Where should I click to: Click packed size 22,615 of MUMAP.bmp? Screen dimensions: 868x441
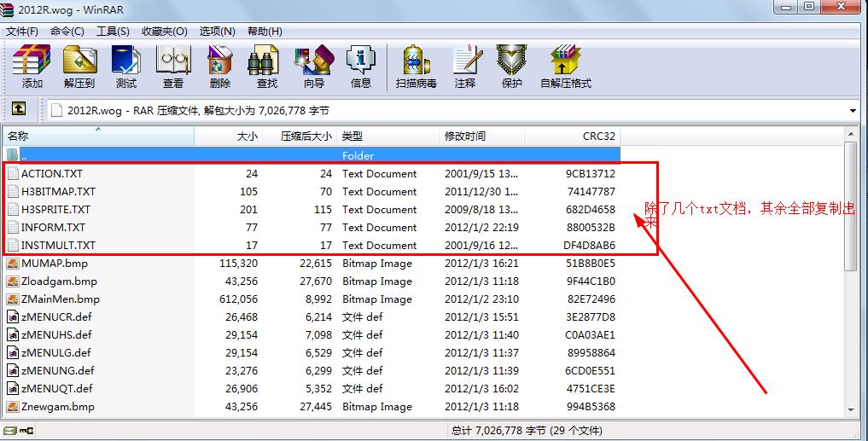316,264
